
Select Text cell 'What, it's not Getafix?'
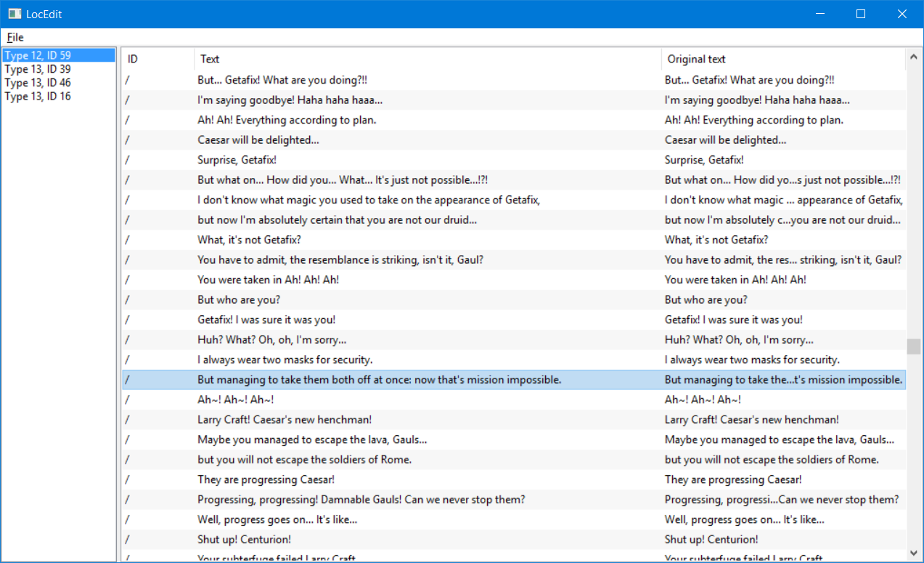point(249,240)
